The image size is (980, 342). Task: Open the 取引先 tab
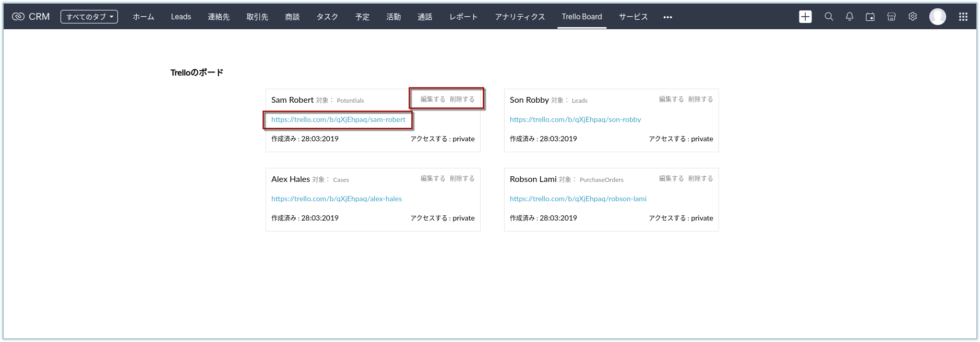coord(257,17)
